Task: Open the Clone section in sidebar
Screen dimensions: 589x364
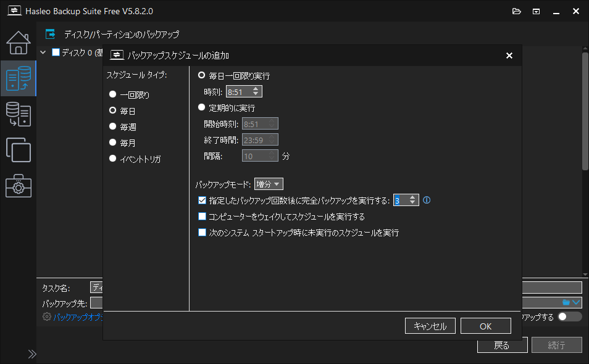Action: (x=18, y=150)
